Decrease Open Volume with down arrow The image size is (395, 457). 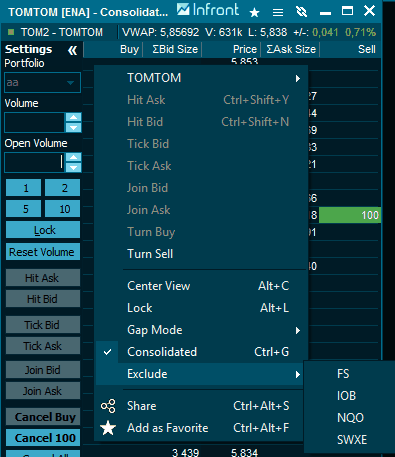[74, 167]
